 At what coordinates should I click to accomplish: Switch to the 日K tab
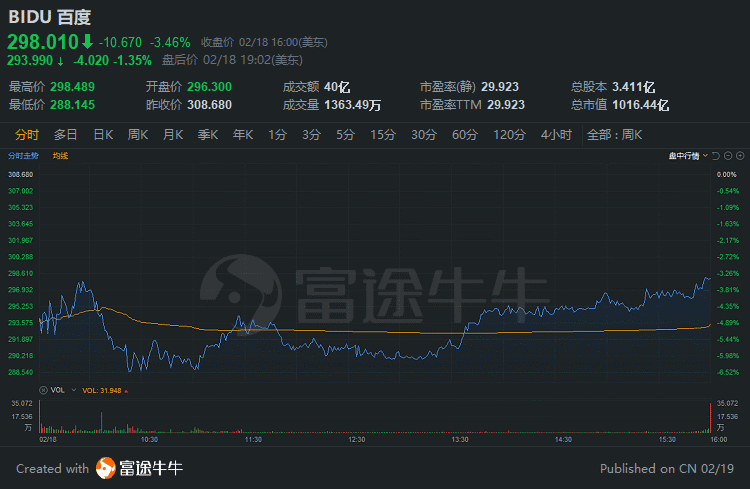point(103,135)
